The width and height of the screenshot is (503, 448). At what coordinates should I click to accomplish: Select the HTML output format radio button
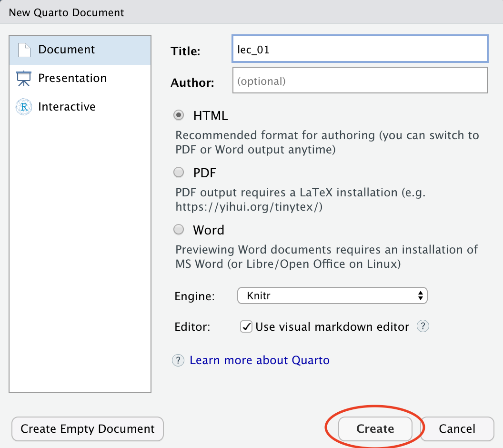click(x=179, y=115)
